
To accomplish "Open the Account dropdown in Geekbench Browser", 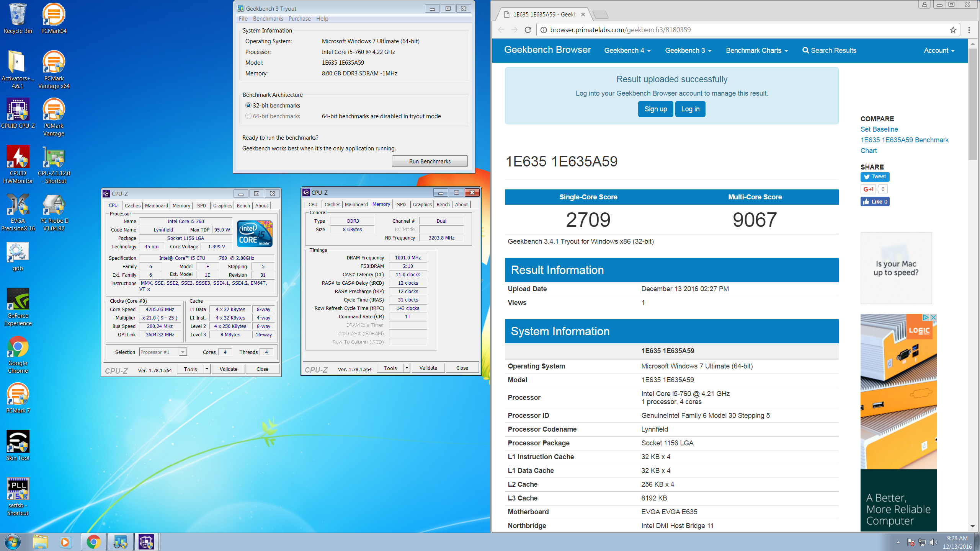I will tap(939, 51).
